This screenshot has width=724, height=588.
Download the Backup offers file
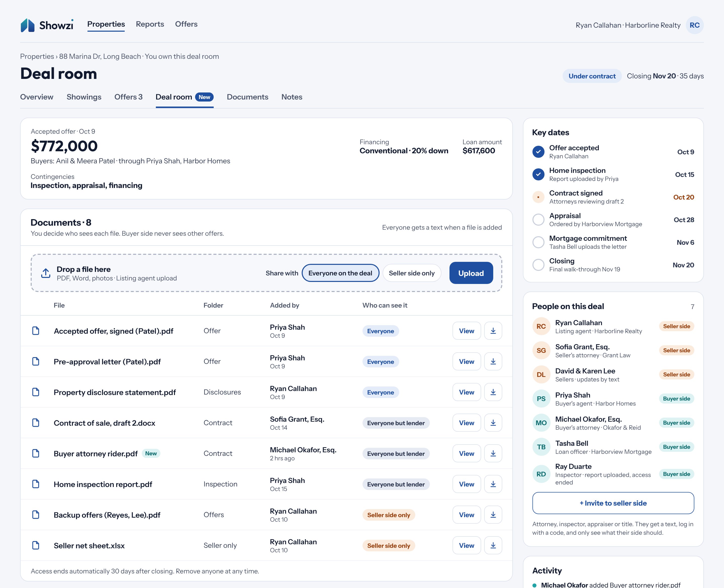[x=493, y=515]
